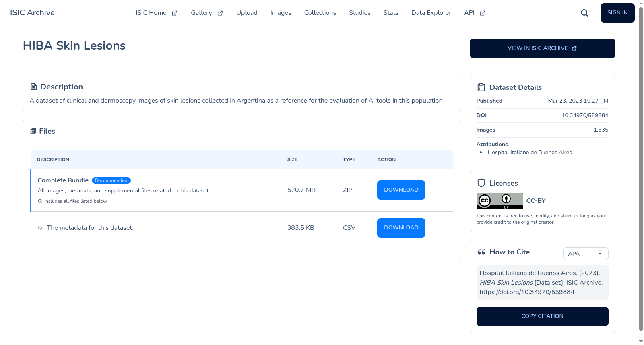
Task: Click 'Includes all files listed below' note
Action: coord(76,201)
